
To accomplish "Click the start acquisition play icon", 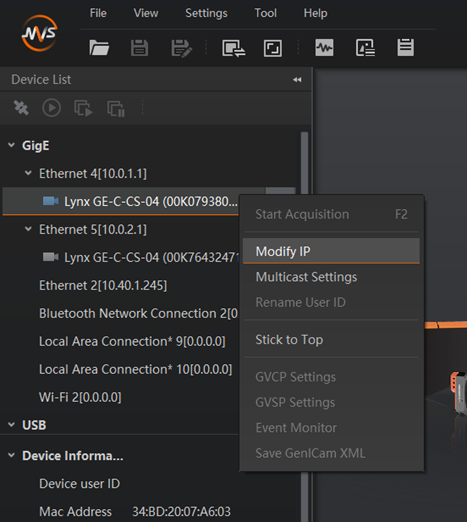I will pyautogui.click(x=51, y=108).
